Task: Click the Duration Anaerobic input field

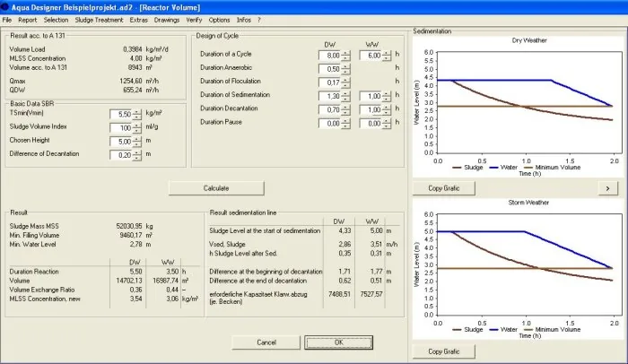Action: (329, 69)
